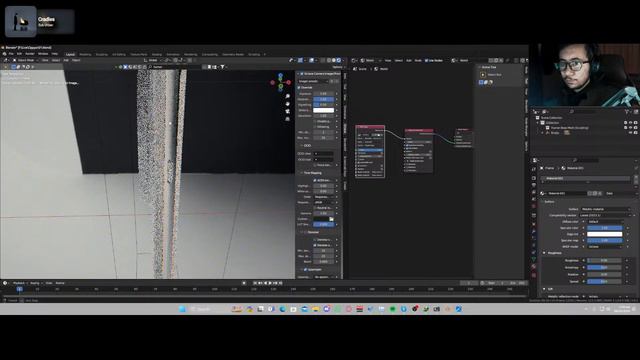The width and height of the screenshot is (640, 360).
Task: Click the timeline play forward button
Action: pyautogui.click(x=270, y=283)
